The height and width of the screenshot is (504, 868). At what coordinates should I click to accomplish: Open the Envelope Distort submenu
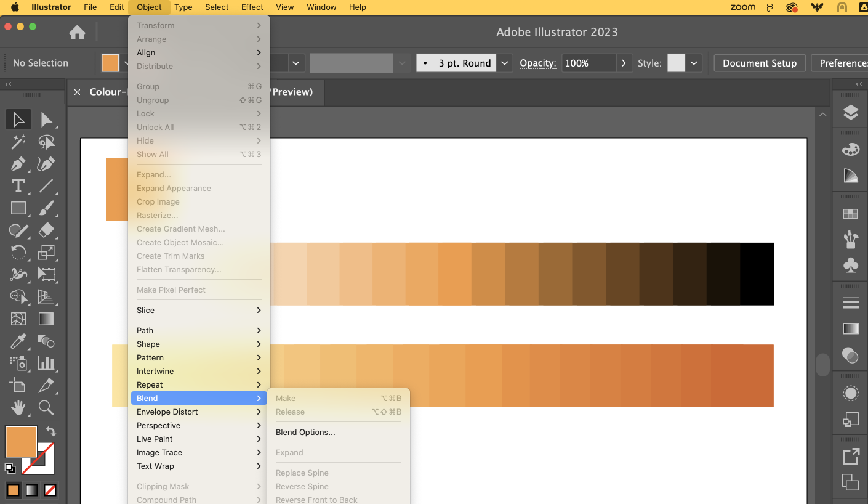(x=199, y=412)
